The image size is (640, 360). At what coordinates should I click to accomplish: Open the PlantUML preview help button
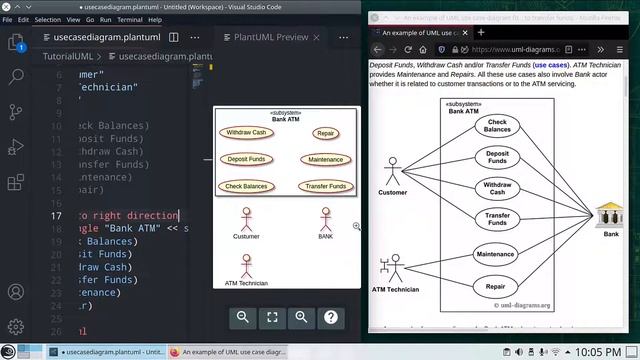click(331, 317)
